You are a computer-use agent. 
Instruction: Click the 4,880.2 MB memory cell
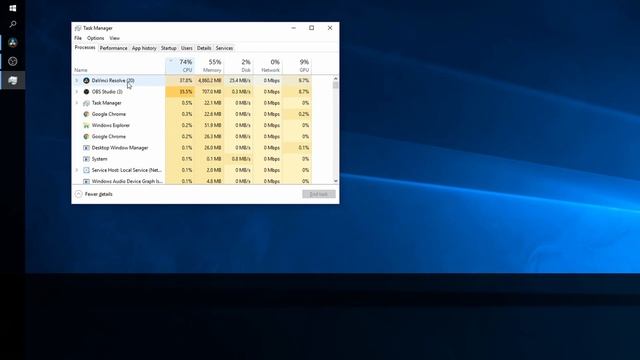pyautogui.click(x=209, y=80)
